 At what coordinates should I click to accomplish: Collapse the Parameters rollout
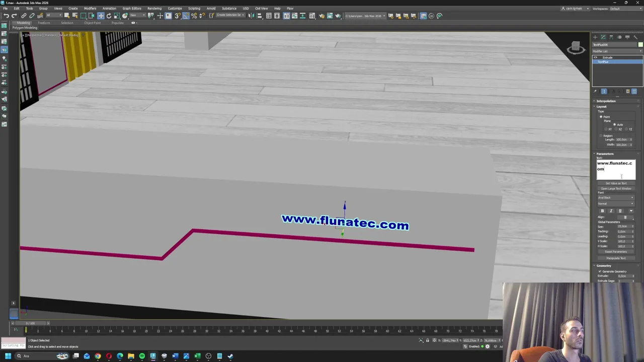[x=605, y=154]
